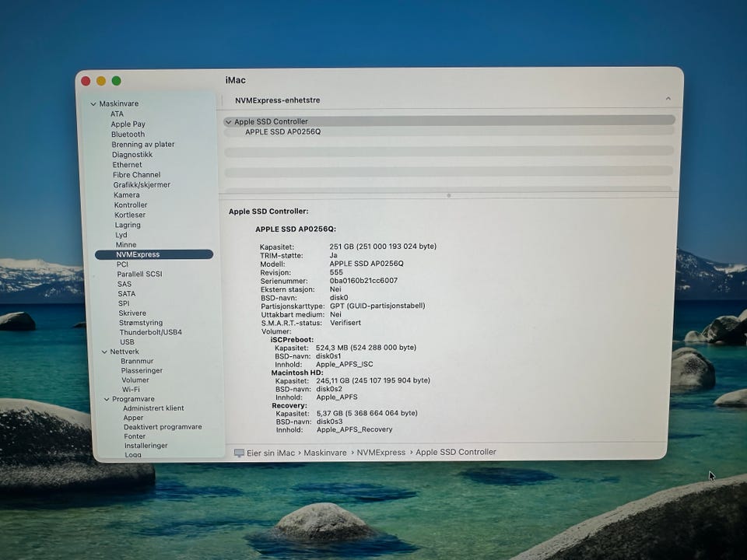Open Fonter under Programvare
Screen dimensions: 747x560
[135, 436]
